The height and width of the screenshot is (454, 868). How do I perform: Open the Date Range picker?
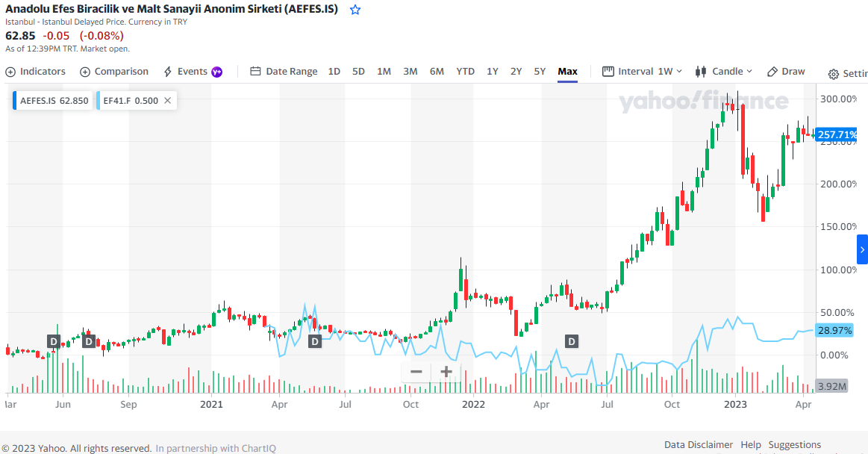(284, 72)
